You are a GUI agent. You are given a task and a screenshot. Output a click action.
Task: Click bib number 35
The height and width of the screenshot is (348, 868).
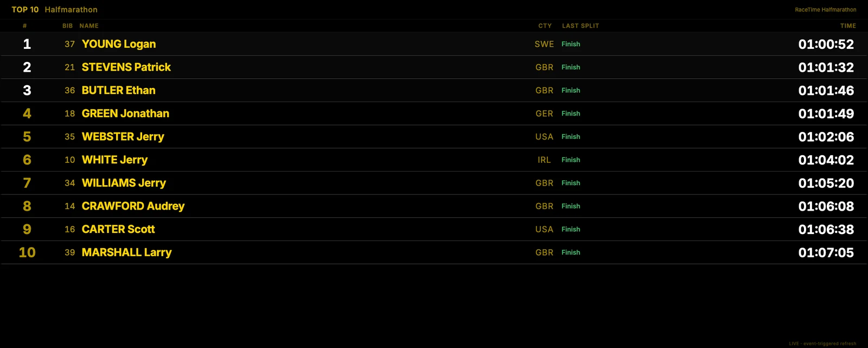click(x=69, y=137)
